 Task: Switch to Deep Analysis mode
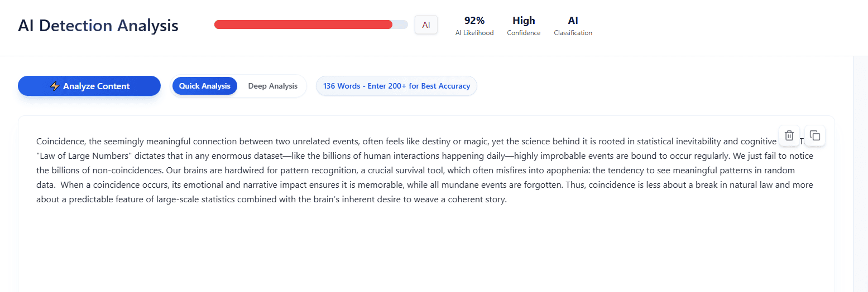(x=272, y=86)
